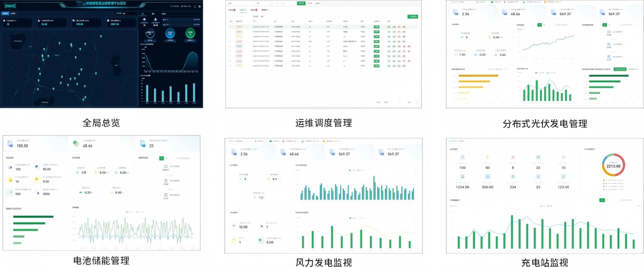Click the red warning triangle icon in 充电站监视
The width and height of the screenshot is (644, 267).
pyautogui.click(x=513, y=157)
